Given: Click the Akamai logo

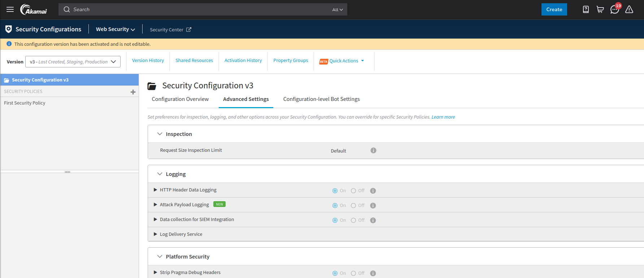Looking at the screenshot, I should [x=34, y=9].
